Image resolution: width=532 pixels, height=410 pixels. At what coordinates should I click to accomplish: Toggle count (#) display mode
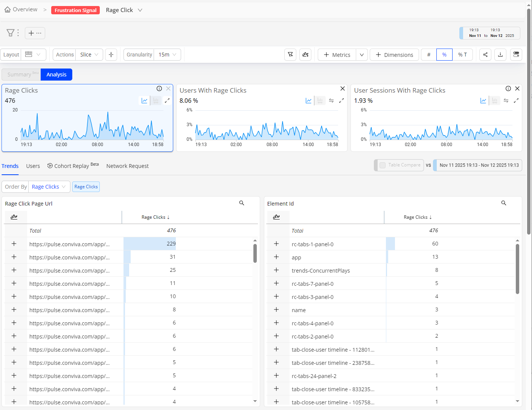pyautogui.click(x=428, y=55)
